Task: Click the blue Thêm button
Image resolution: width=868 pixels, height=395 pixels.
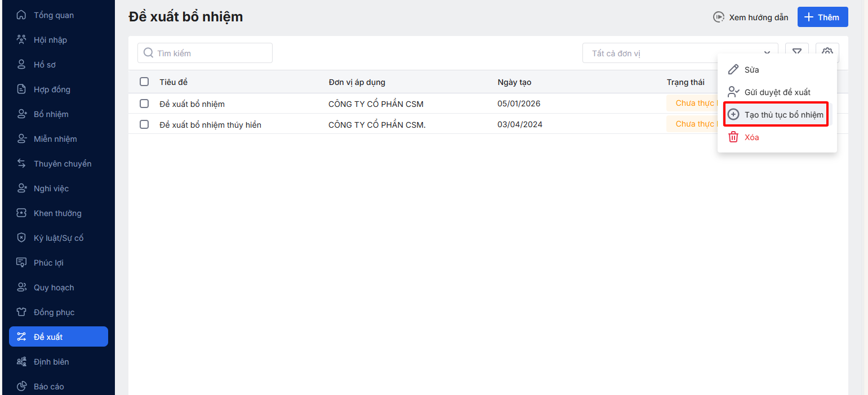Action: pos(822,17)
